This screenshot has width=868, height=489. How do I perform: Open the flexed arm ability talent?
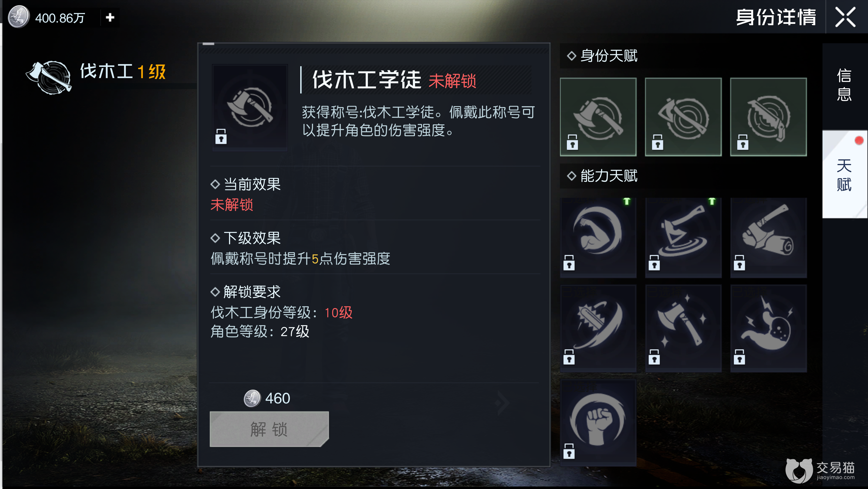click(598, 237)
